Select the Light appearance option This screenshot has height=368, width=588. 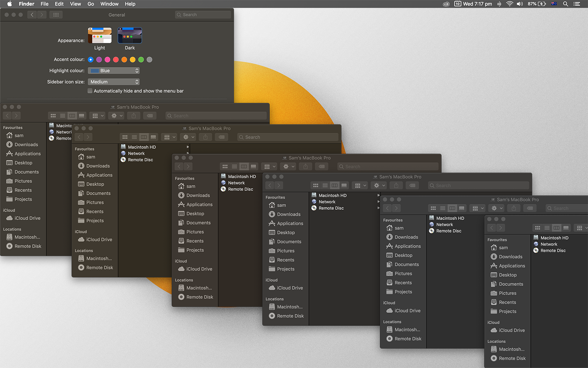100,36
